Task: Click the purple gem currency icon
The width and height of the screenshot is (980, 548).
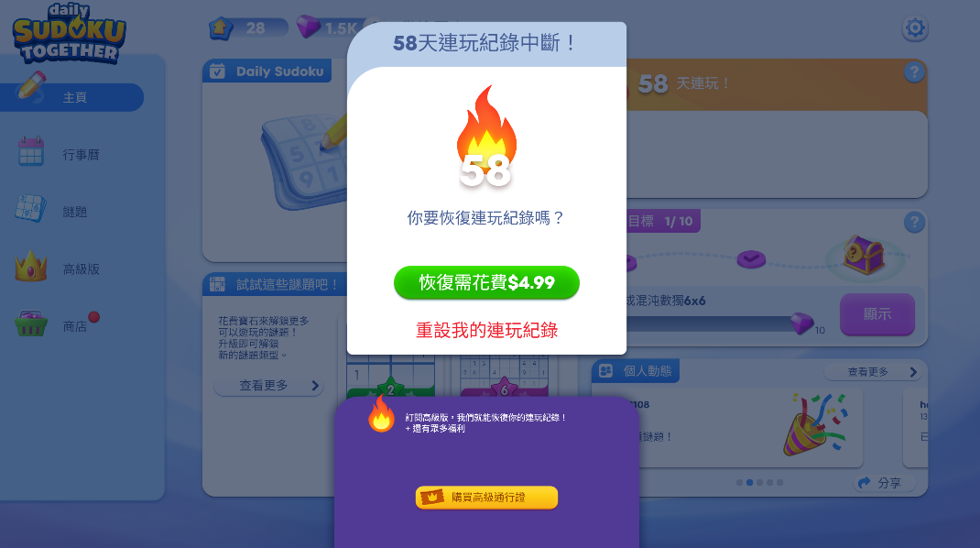Action: [x=308, y=27]
